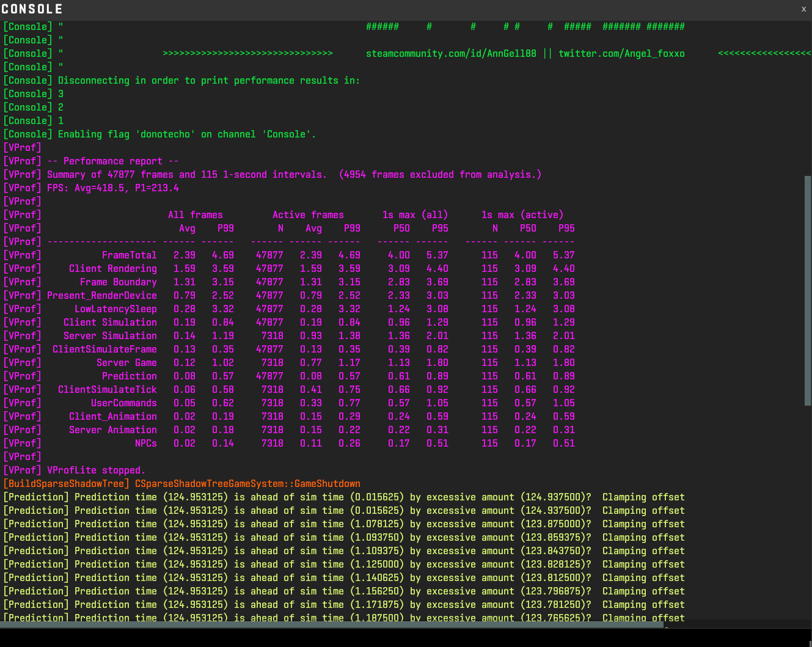Click the console's vertical scrollbar thumb
Screen dimensions: 812x647
coord(808,290)
